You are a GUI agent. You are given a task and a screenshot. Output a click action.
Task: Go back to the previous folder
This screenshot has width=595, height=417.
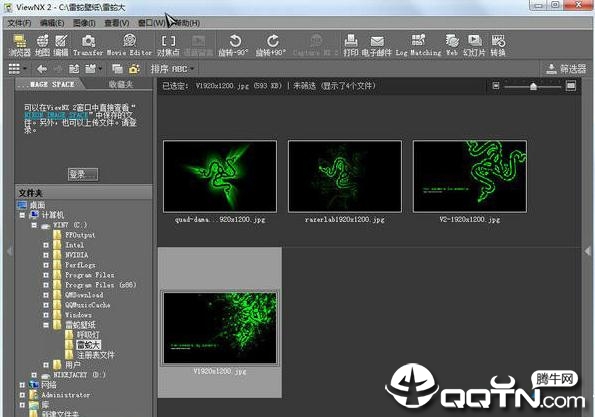[x=42, y=69]
